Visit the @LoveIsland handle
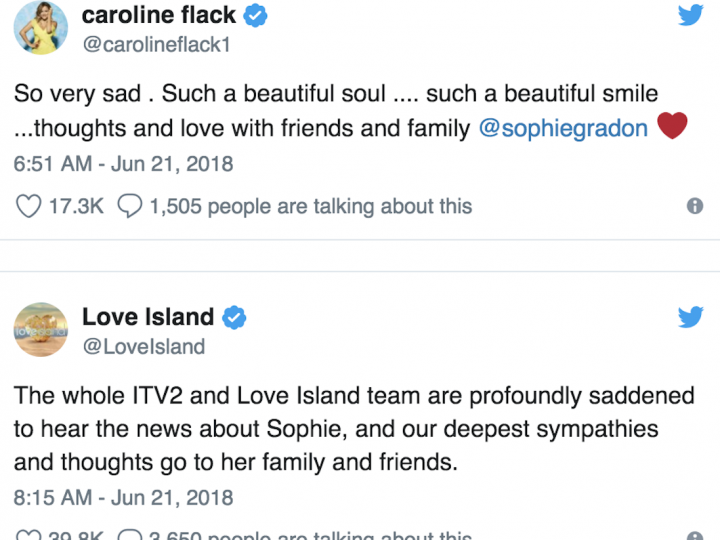The image size is (720, 540). pyautogui.click(x=143, y=347)
